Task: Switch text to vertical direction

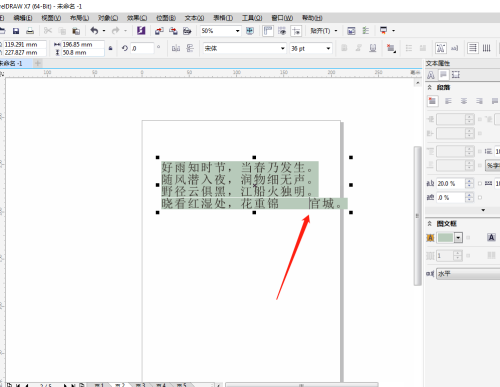Action: click(487, 48)
